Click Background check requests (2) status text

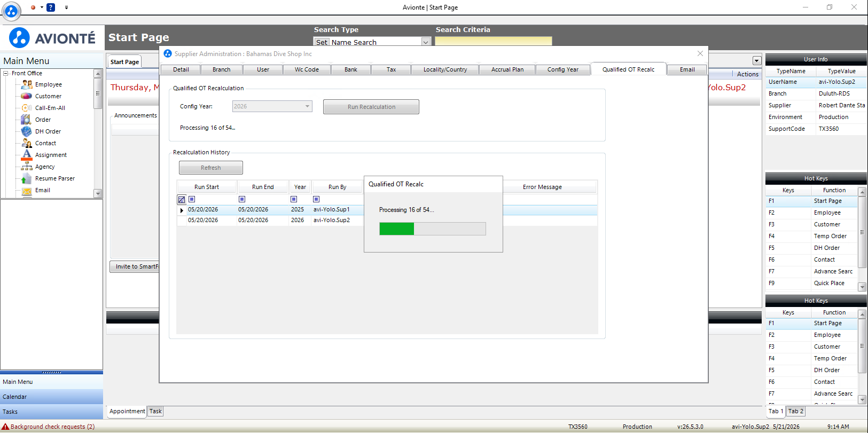(53, 427)
